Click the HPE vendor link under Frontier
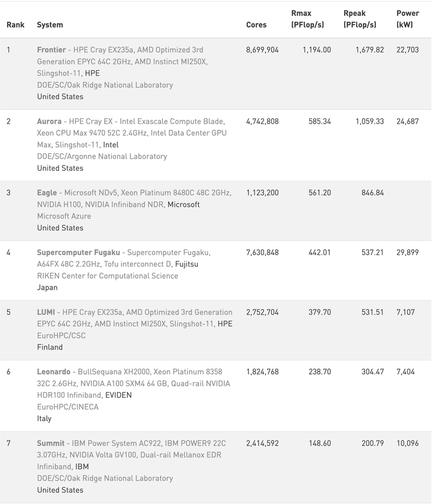The width and height of the screenshot is (433, 504). tap(92, 73)
